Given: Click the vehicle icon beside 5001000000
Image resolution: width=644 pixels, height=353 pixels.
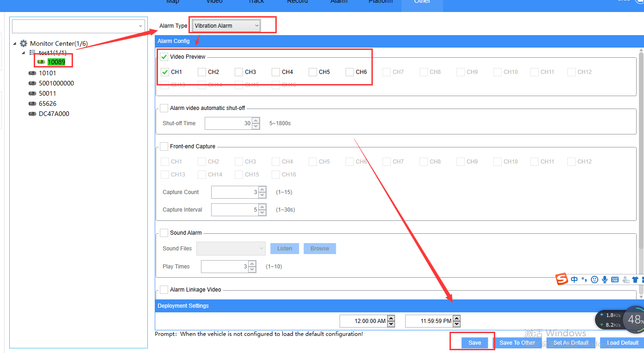Looking at the screenshot, I should 32,83.
